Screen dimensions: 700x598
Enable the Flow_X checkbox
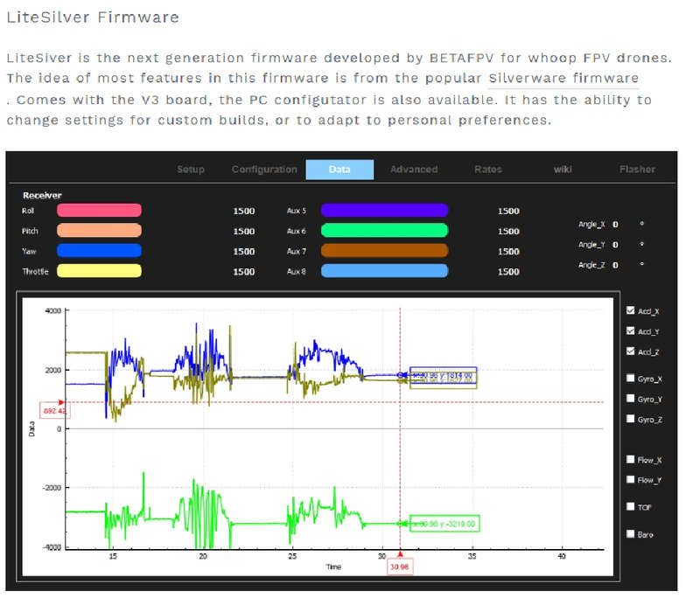(630, 459)
